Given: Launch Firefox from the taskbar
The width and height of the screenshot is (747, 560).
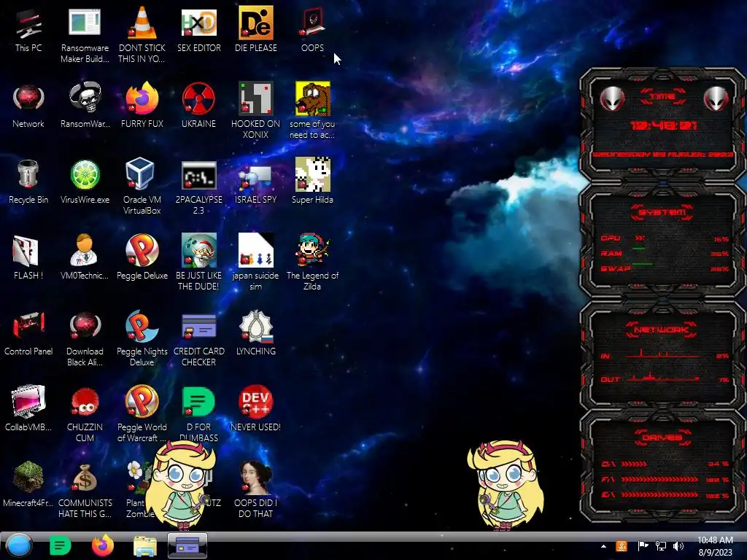Looking at the screenshot, I should click(102, 545).
